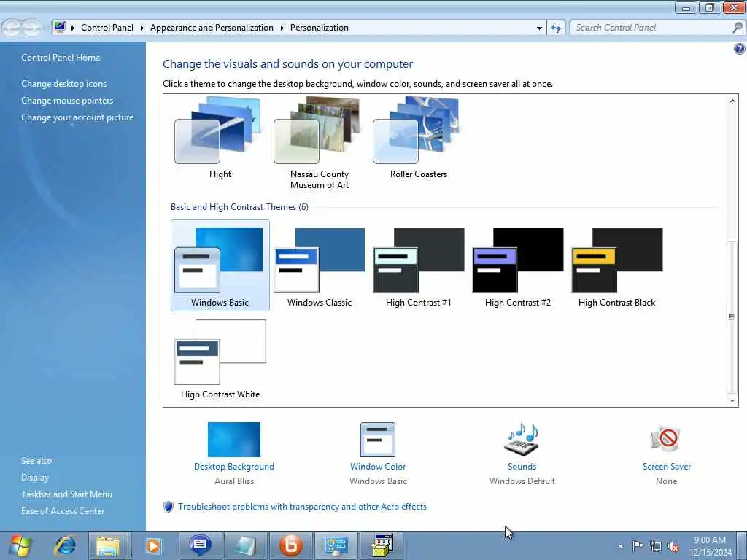The image size is (747, 560).
Task: Click the theme list scrollbar thumb
Action: coord(732,317)
